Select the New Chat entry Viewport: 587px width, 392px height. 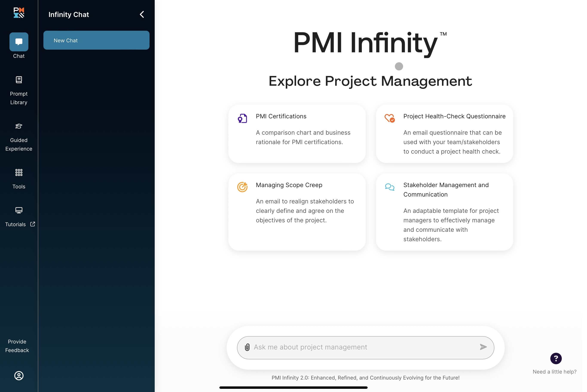point(96,40)
